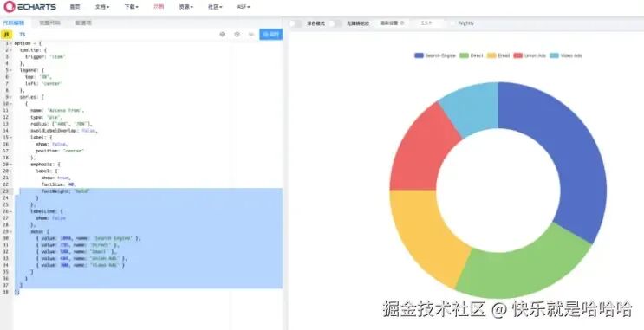The width and height of the screenshot is (644, 330).
Task: Open in CodeSandbox cube icon
Action: (x=223, y=35)
